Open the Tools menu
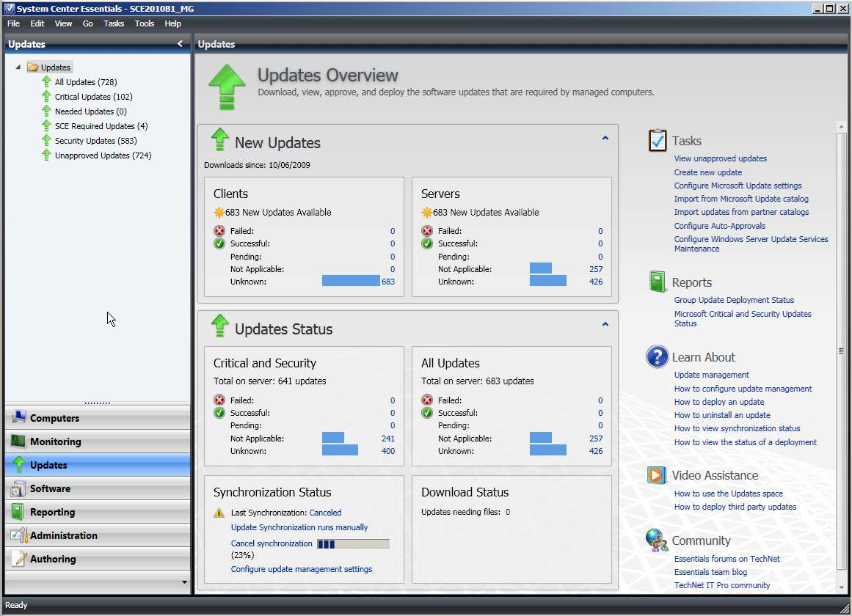Image resolution: width=852 pixels, height=616 pixels. coord(145,23)
